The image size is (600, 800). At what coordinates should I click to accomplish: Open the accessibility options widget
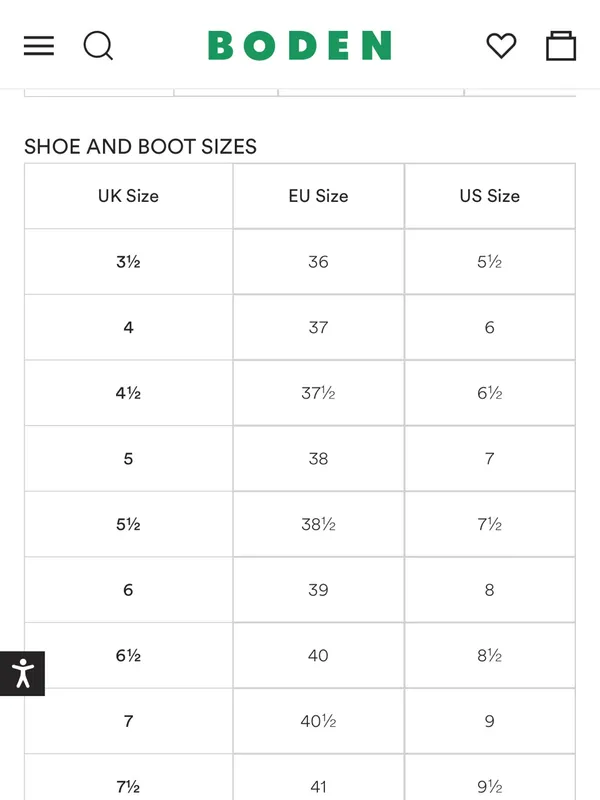pyautogui.click(x=22, y=673)
